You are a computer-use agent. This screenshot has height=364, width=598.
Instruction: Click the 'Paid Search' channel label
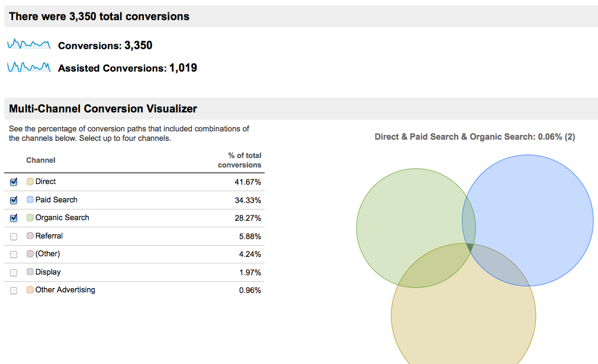point(56,199)
